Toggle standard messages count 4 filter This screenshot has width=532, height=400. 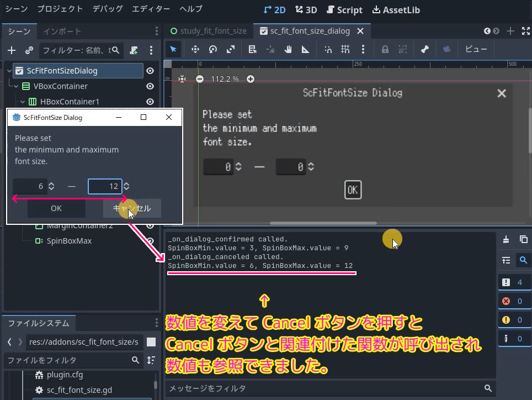tap(514, 282)
